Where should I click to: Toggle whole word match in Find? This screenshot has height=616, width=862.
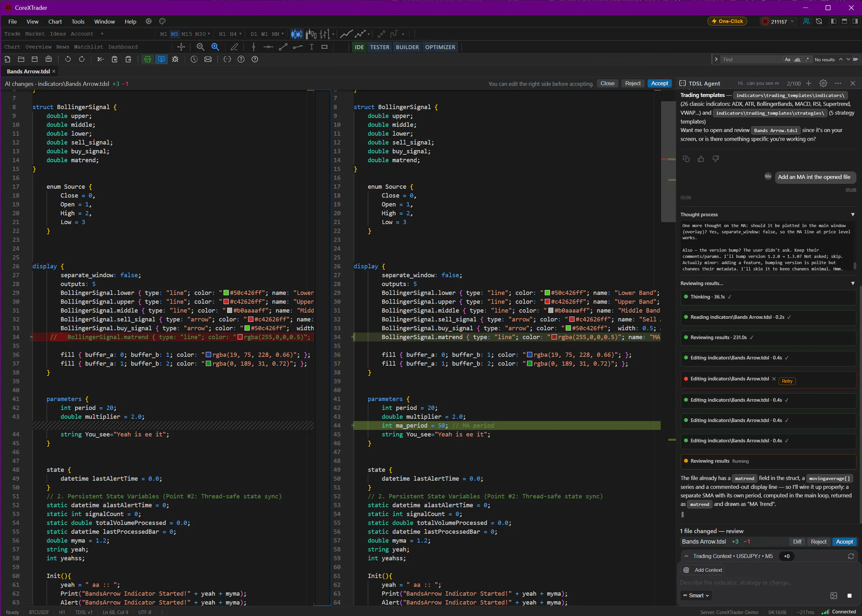(x=797, y=60)
